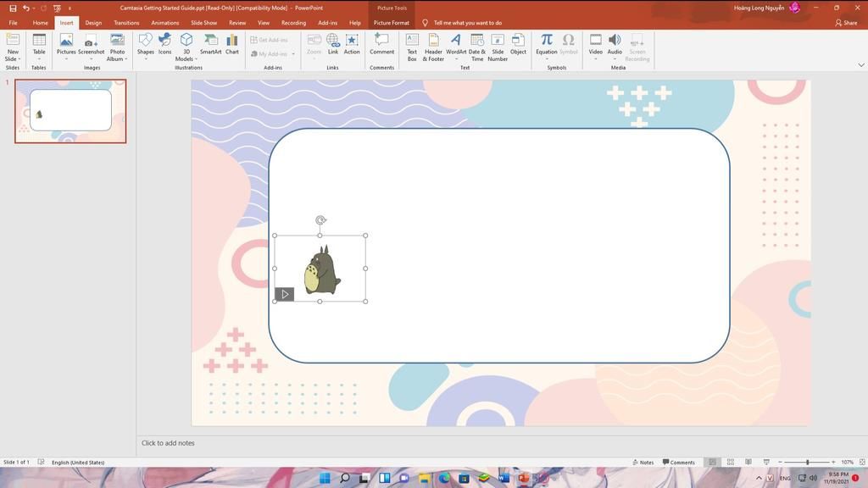Insert an Equation
This screenshot has height=488, width=868.
click(x=547, y=47)
